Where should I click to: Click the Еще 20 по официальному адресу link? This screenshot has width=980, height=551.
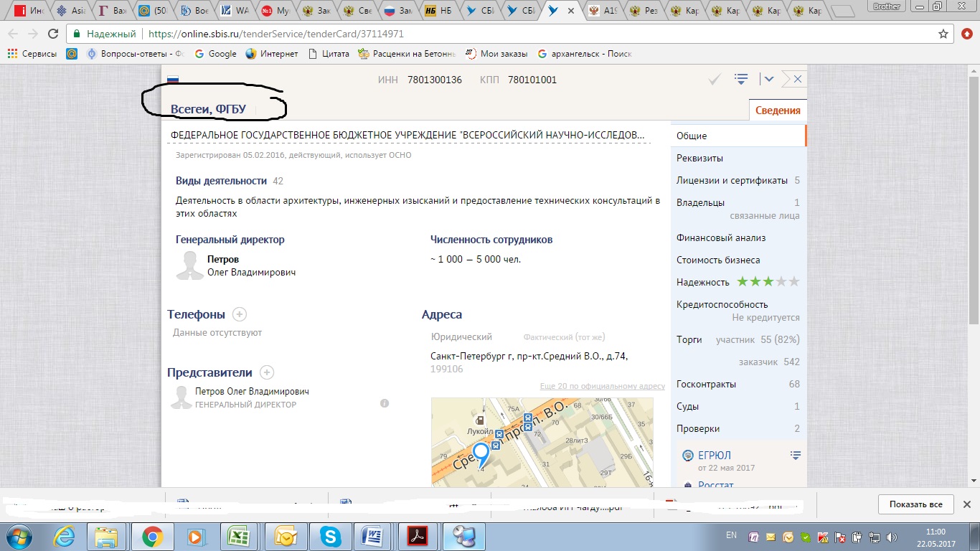602,387
